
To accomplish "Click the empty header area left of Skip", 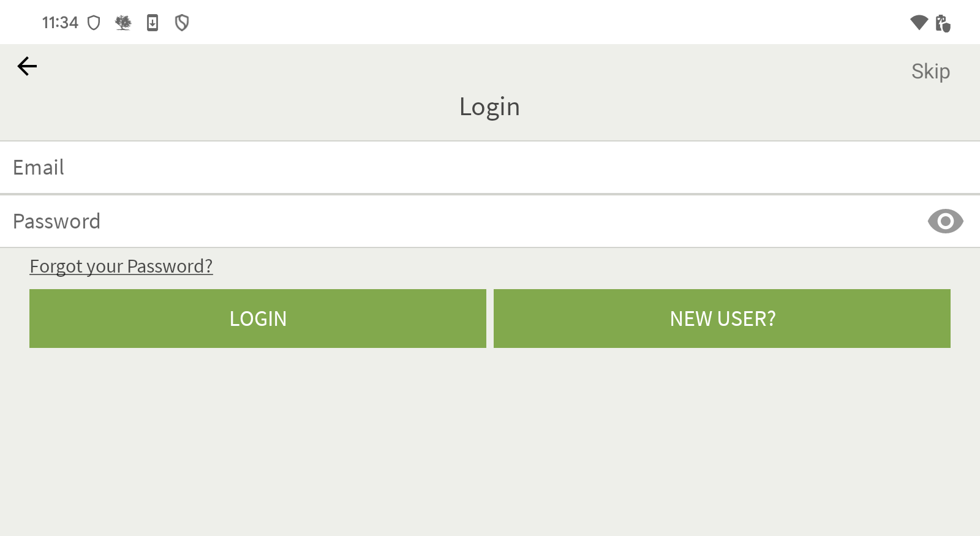I will 735,70.
